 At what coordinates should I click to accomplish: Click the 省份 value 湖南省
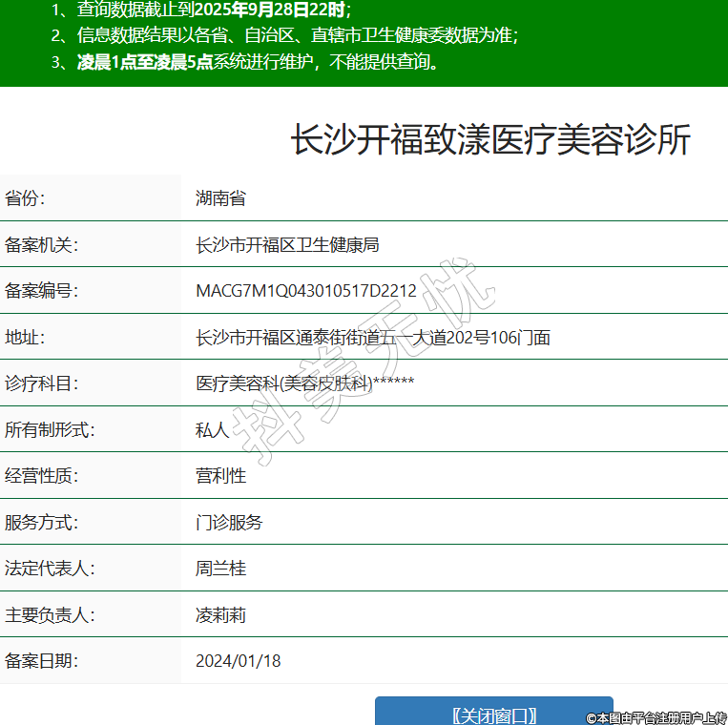pos(220,198)
